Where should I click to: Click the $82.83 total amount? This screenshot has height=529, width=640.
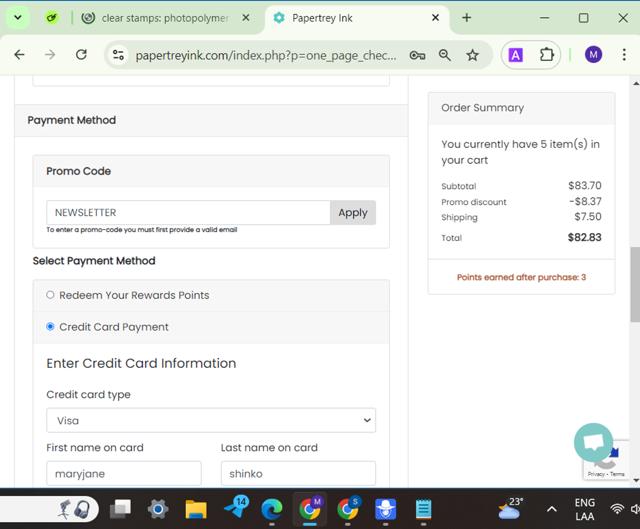coord(584,237)
